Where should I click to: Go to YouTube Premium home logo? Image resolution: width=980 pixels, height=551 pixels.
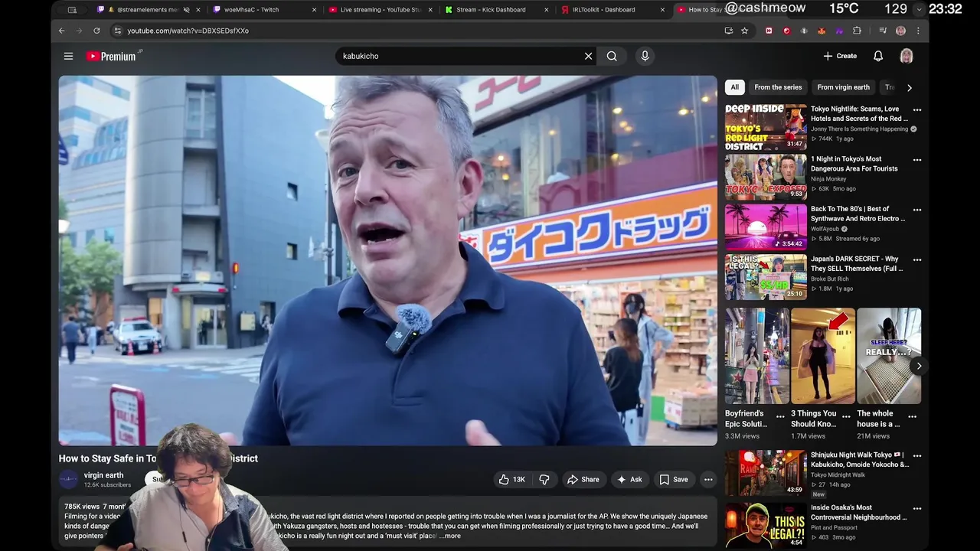(x=113, y=56)
